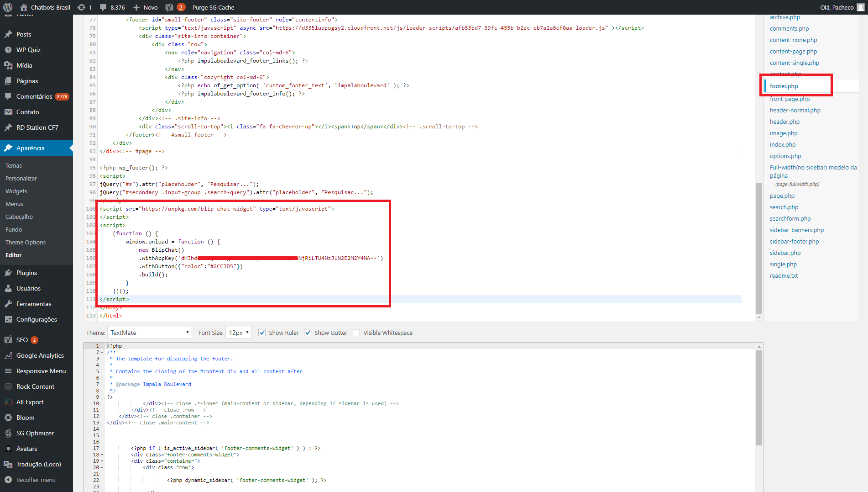Image resolution: width=868 pixels, height=492 pixels.
Task: Disable the Show Gutter option
Action: pyautogui.click(x=308, y=332)
